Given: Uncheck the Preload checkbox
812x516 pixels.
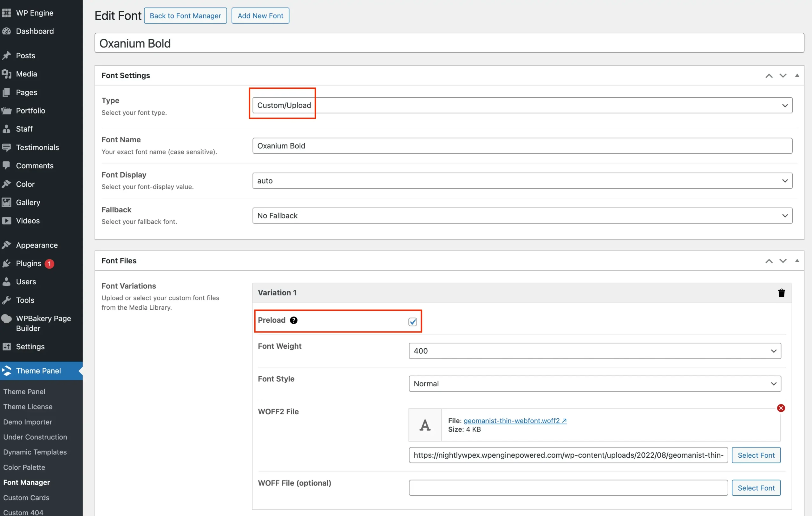Looking at the screenshot, I should click(412, 322).
